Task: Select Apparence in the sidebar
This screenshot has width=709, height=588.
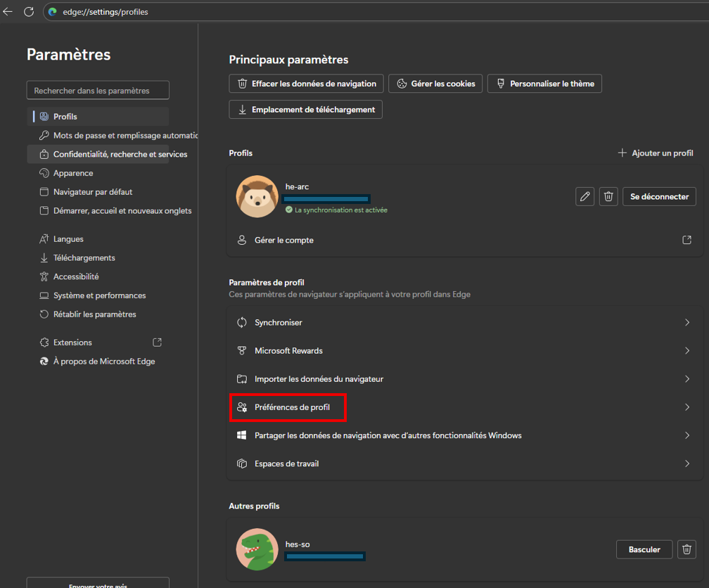Action: [x=73, y=173]
